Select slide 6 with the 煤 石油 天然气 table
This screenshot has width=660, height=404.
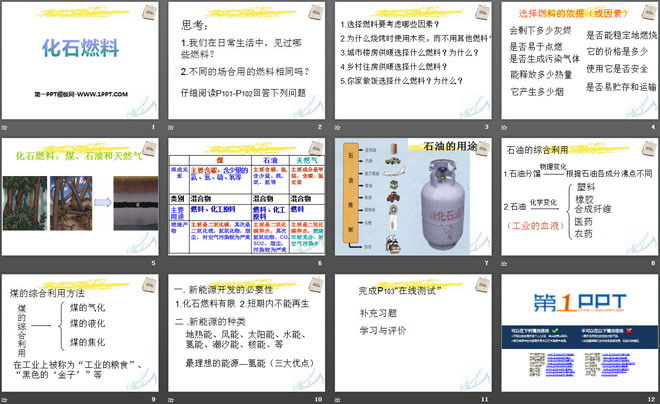click(x=247, y=197)
